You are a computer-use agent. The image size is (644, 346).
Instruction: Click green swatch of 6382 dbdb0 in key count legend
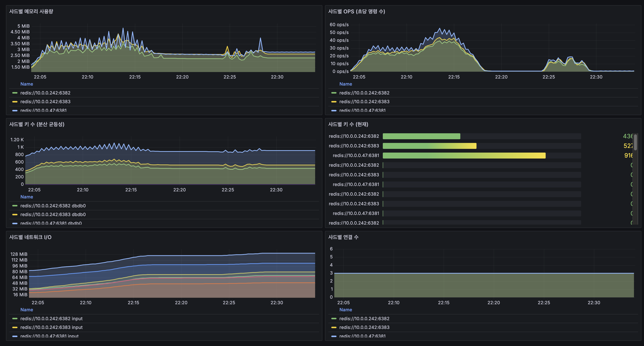15,206
